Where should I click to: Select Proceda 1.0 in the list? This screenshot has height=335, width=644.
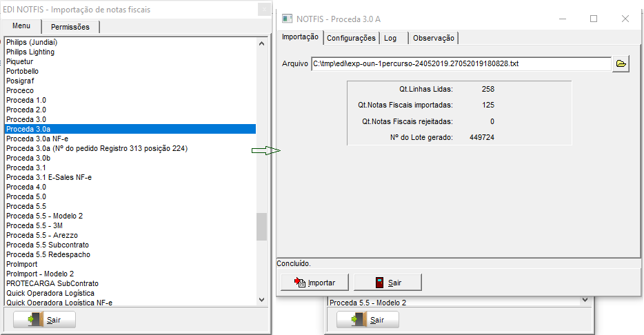coord(130,100)
